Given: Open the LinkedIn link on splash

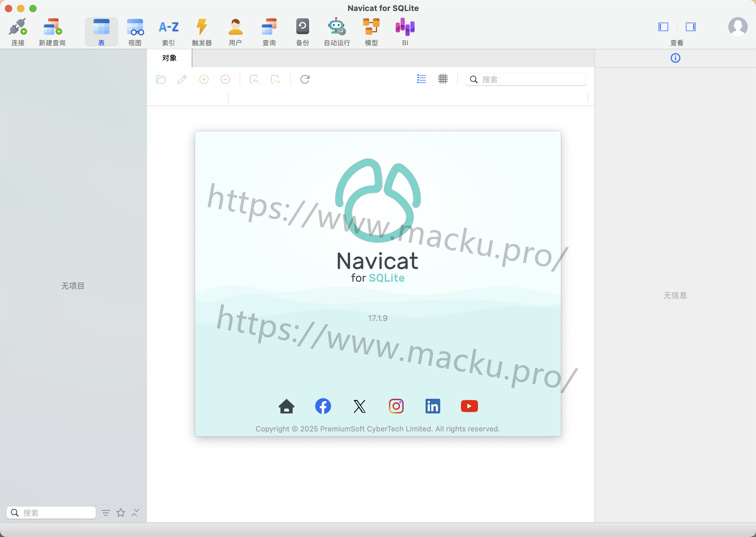Looking at the screenshot, I should coord(433,406).
